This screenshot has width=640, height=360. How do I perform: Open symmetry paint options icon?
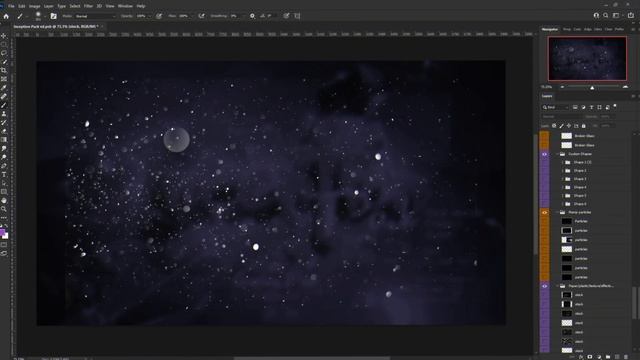(297, 16)
